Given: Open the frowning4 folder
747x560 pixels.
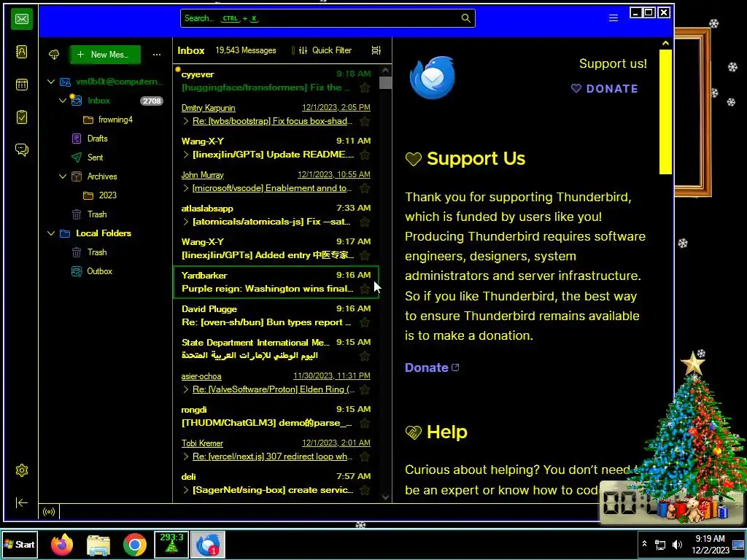Looking at the screenshot, I should (x=116, y=120).
